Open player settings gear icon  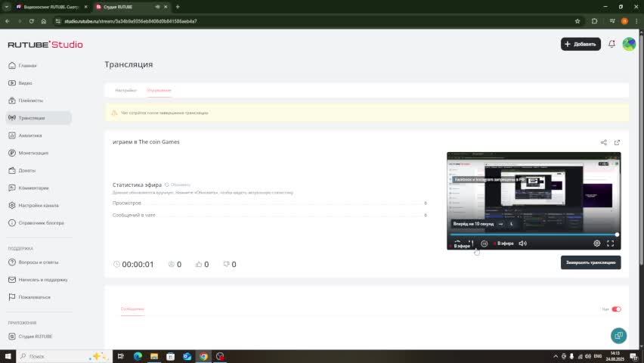click(597, 244)
